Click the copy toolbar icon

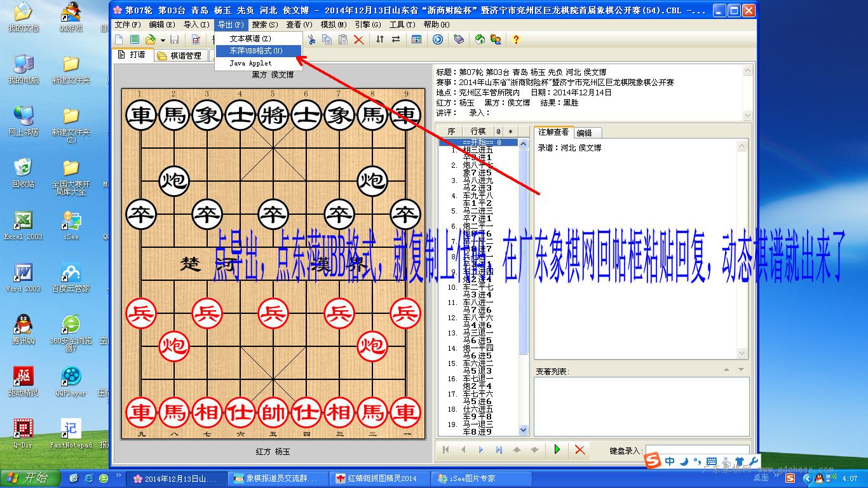tap(327, 39)
